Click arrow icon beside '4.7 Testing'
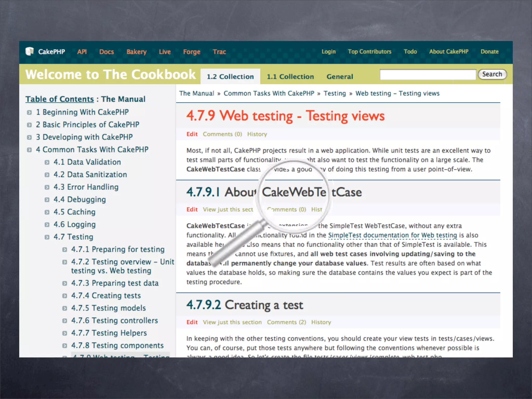 click(47, 237)
